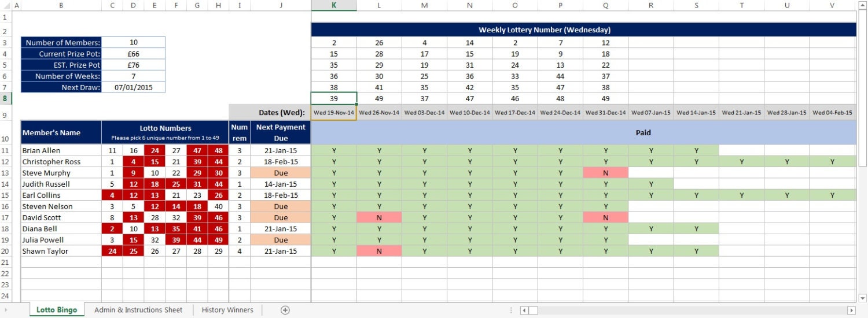The image size is (868, 318).
Task: Select the column V header
Action: (x=832, y=5)
